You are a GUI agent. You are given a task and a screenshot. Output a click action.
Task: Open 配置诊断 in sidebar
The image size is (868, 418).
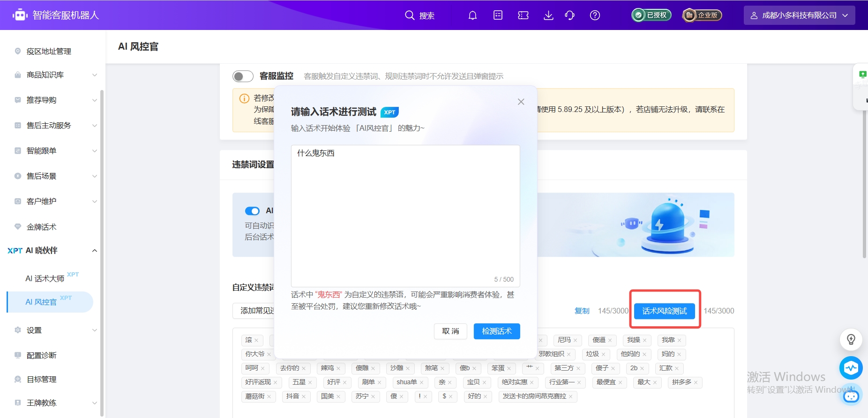[41, 356]
